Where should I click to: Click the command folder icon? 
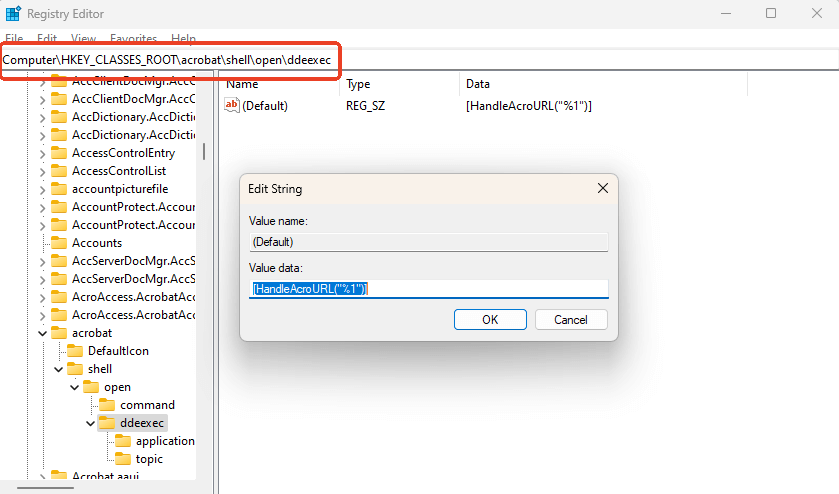point(106,405)
